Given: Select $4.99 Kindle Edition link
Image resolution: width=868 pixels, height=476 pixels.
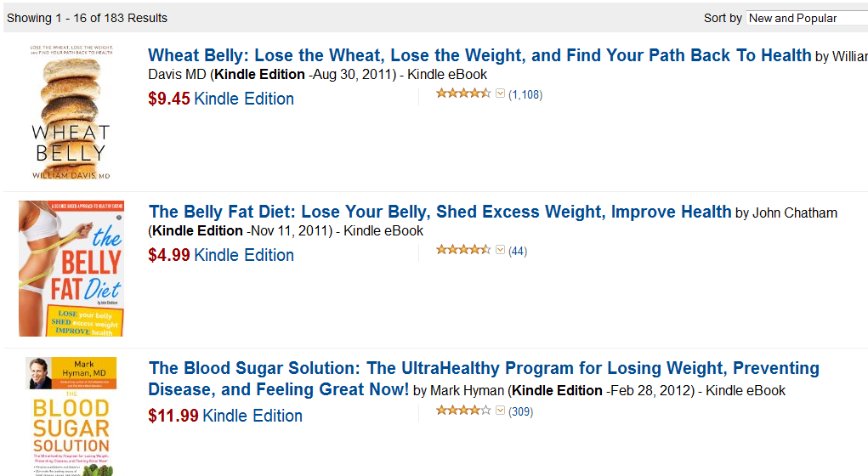Looking at the screenshot, I should 244,255.
